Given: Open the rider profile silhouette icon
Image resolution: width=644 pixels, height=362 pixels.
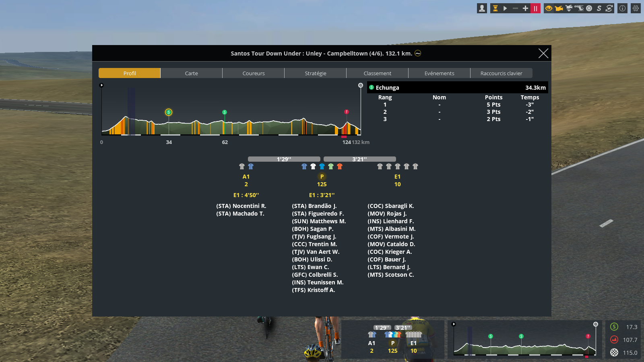Looking at the screenshot, I should [482, 8].
